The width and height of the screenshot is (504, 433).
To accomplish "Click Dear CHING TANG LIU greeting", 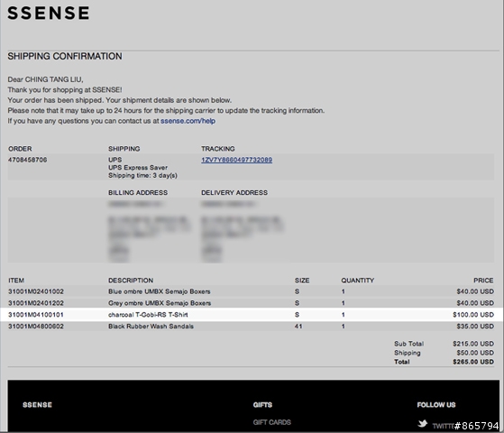I will point(45,79).
